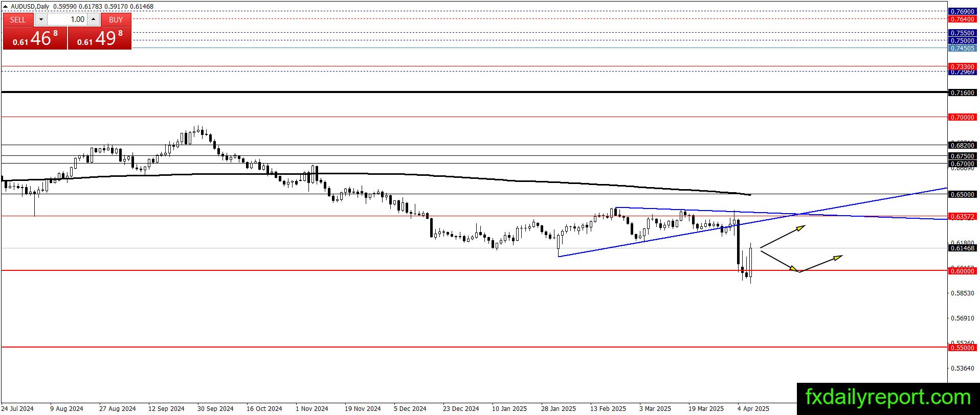Select the 0.63572 price level label
This screenshot has width=980, height=415.
point(962,216)
